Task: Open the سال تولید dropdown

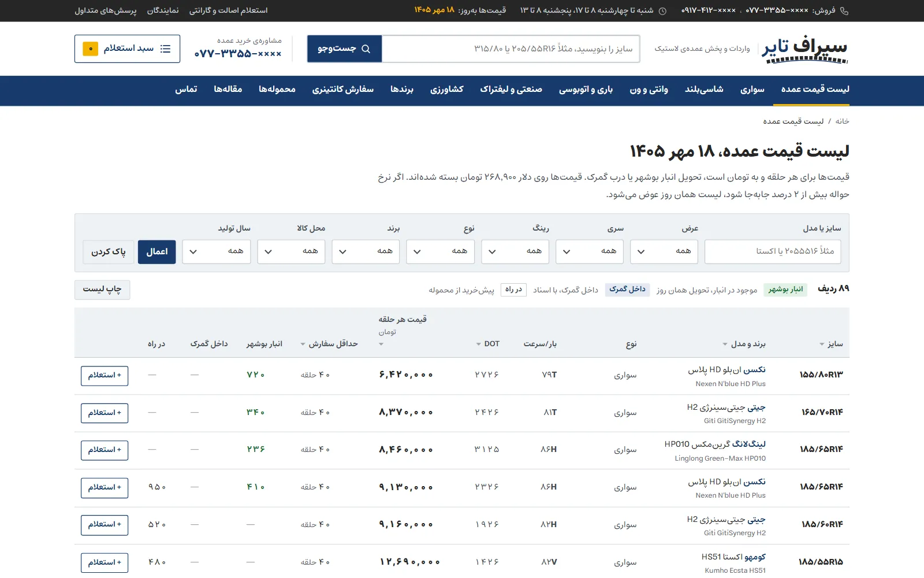Action: point(217,251)
